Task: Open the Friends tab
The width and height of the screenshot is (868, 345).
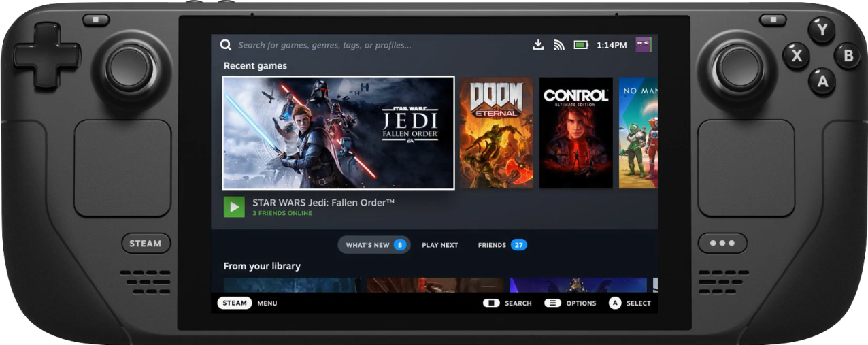Action: [502, 245]
